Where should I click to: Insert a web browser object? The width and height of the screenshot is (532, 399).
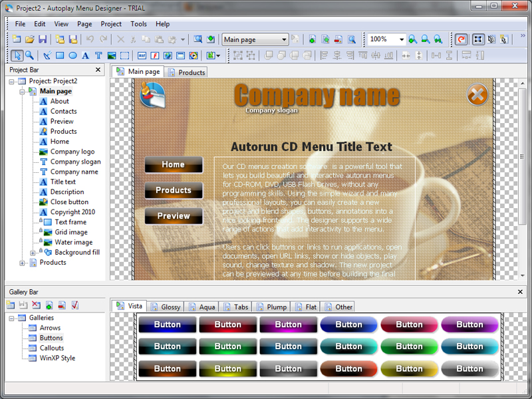click(168, 55)
